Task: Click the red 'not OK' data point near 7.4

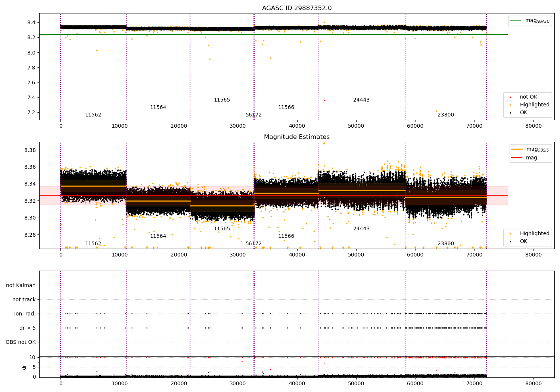Action: (324, 100)
